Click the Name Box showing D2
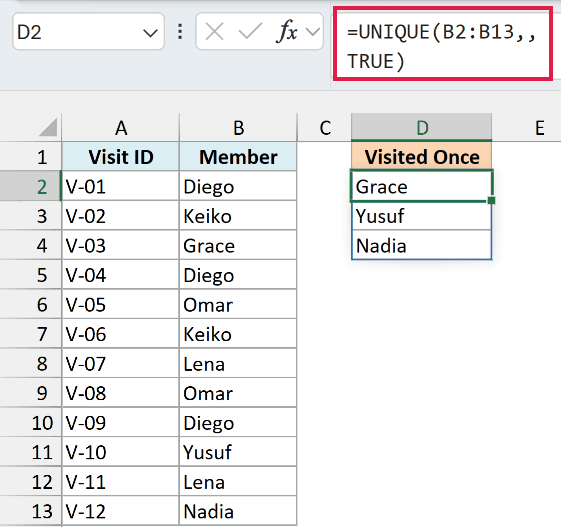The image size is (561, 527). click(88, 31)
